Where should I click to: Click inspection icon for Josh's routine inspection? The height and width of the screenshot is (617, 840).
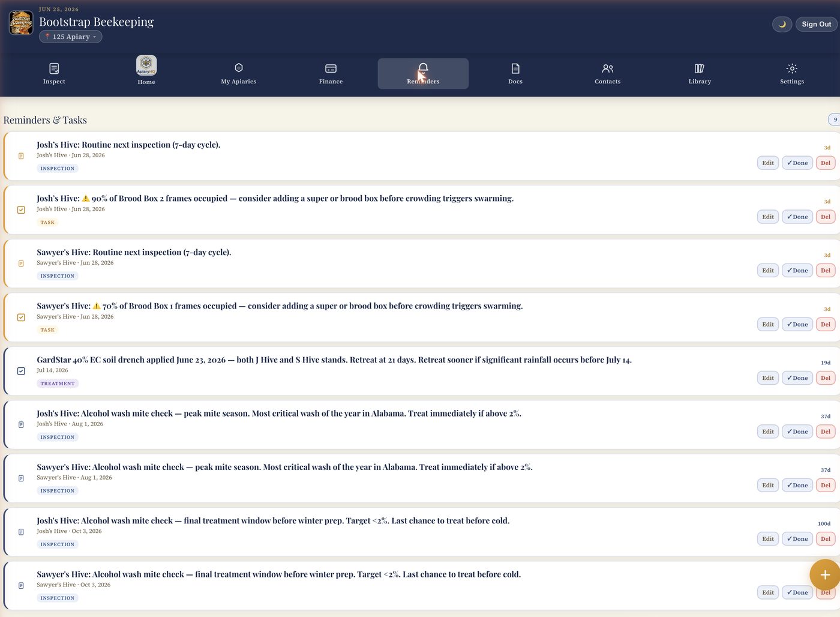[x=21, y=156]
